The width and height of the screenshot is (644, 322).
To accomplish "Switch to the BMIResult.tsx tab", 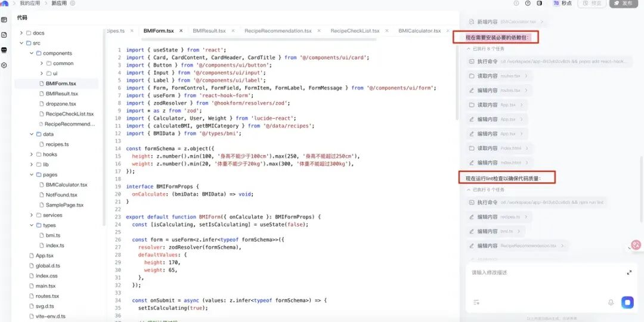I will point(209,31).
